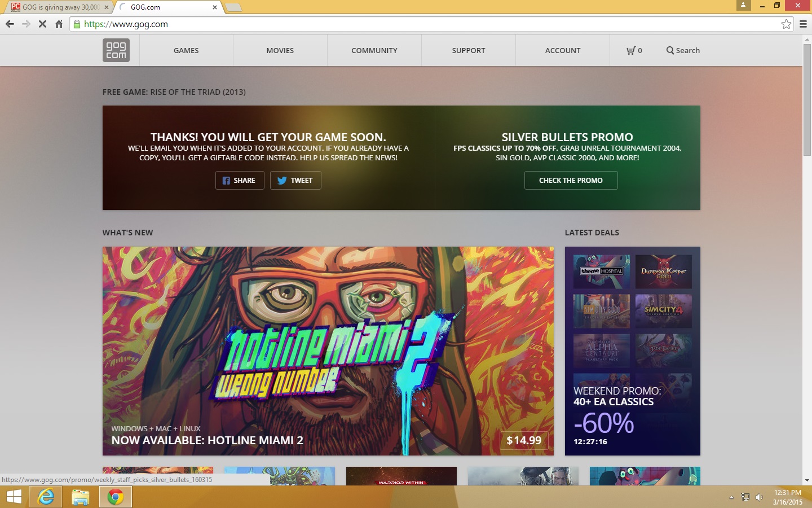This screenshot has width=812, height=508.
Task: Open the SimCity 4 thumbnail
Action: [x=664, y=311]
